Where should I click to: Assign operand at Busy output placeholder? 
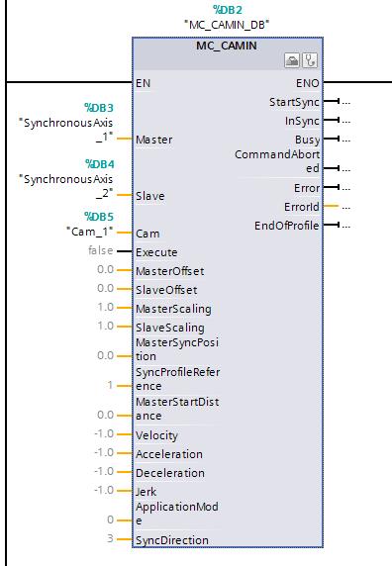point(345,140)
